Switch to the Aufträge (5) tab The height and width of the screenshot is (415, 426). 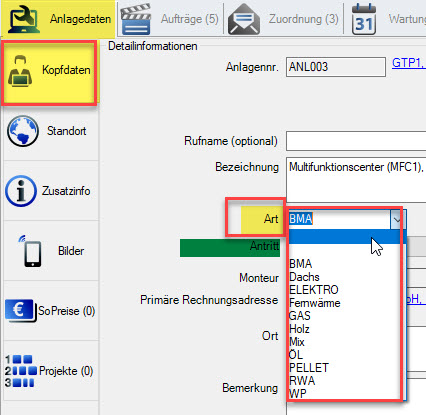169,19
